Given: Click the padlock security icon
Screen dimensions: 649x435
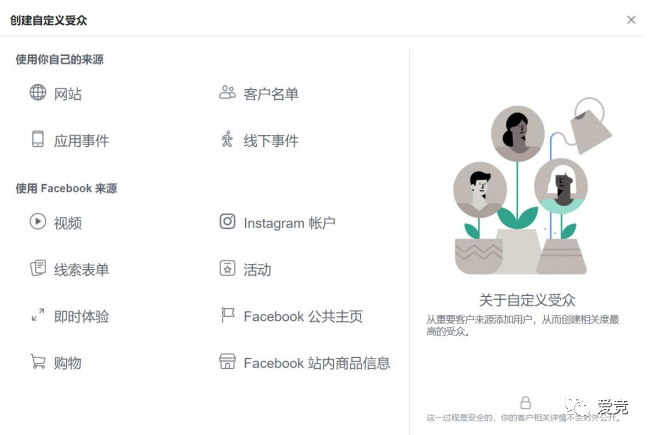Looking at the screenshot, I should pyautogui.click(x=526, y=402).
